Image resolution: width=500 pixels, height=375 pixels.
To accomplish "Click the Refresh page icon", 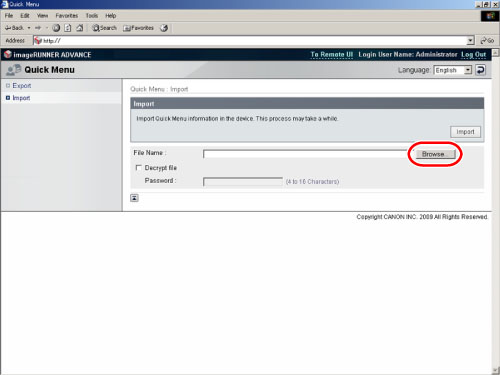I will [68, 28].
